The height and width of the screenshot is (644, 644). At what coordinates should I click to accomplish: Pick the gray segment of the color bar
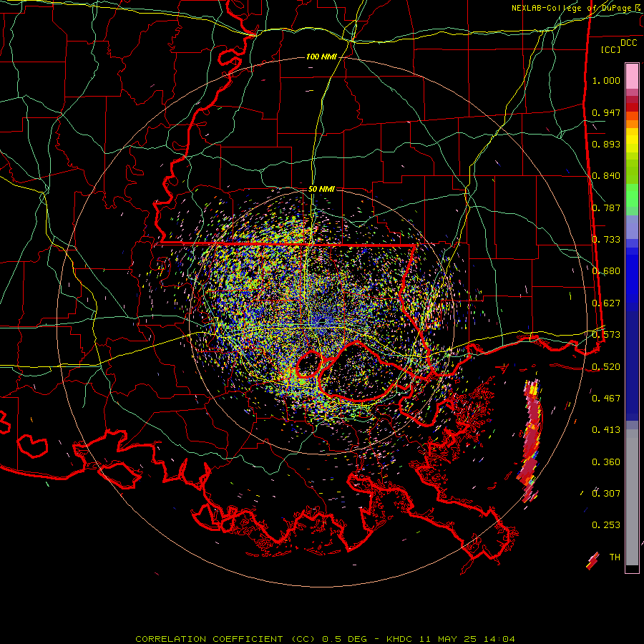[x=632, y=497]
